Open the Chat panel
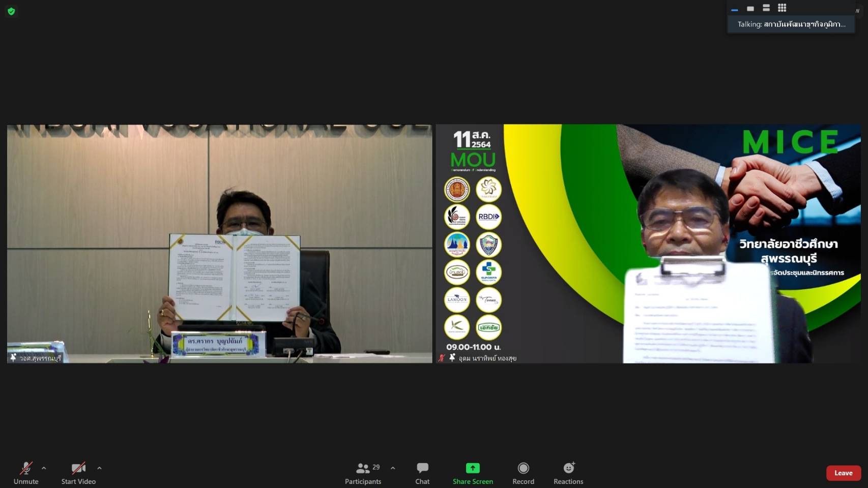This screenshot has width=868, height=488. 422,473
